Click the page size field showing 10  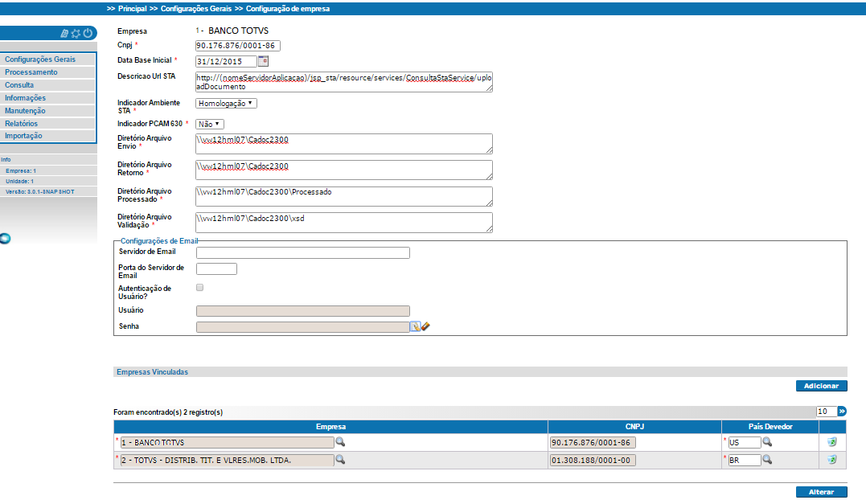827,412
